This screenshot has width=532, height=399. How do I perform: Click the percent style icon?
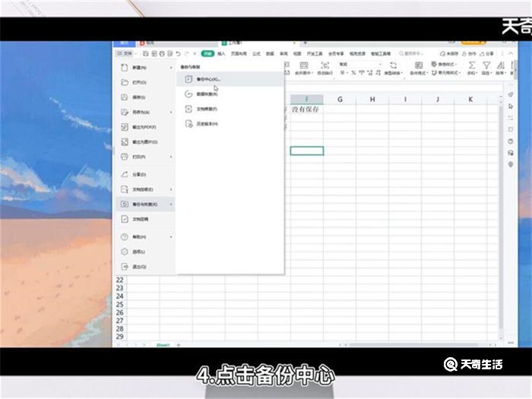(x=353, y=73)
